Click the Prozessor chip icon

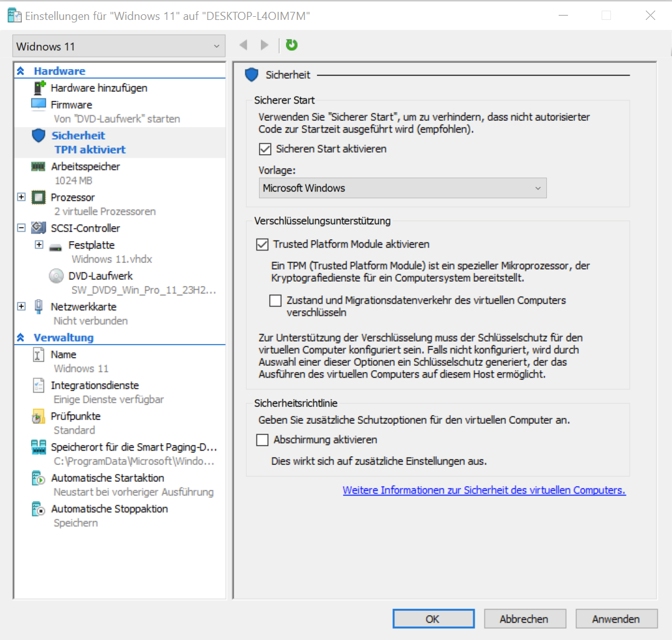[39, 198]
